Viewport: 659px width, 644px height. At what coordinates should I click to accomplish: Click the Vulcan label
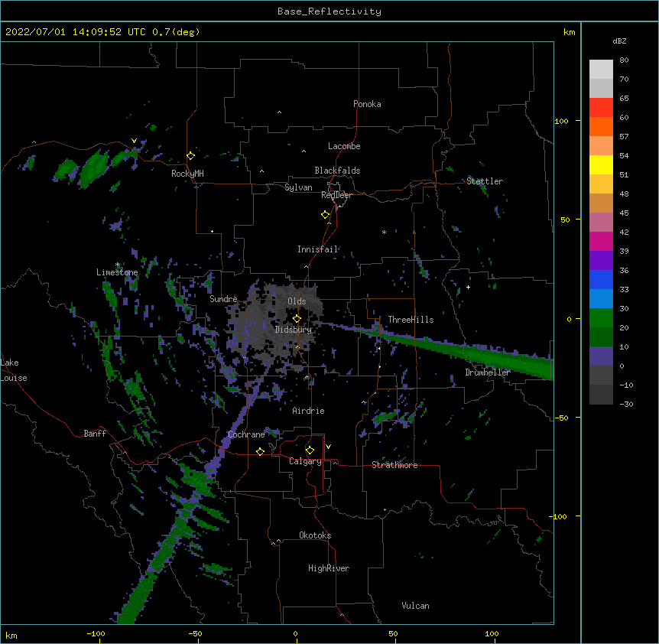(x=415, y=605)
